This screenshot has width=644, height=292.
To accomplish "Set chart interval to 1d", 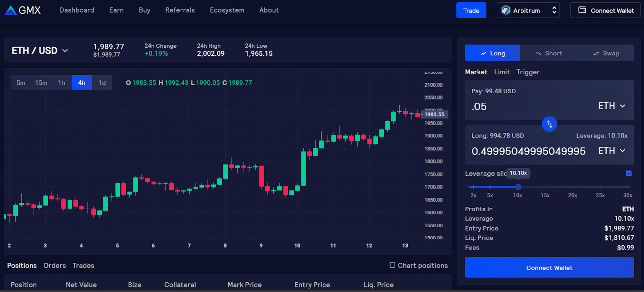I will tap(102, 83).
